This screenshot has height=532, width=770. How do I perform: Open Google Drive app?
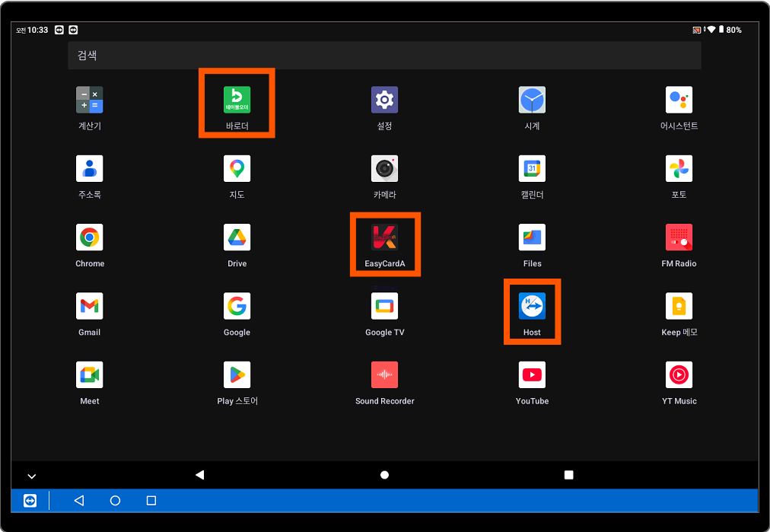(x=237, y=237)
